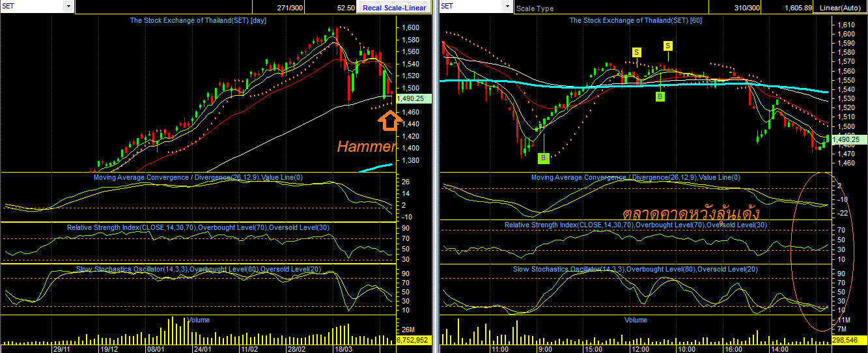The width and height of the screenshot is (868, 353).
Task: Click the right chart Volume label
Action: [636, 320]
